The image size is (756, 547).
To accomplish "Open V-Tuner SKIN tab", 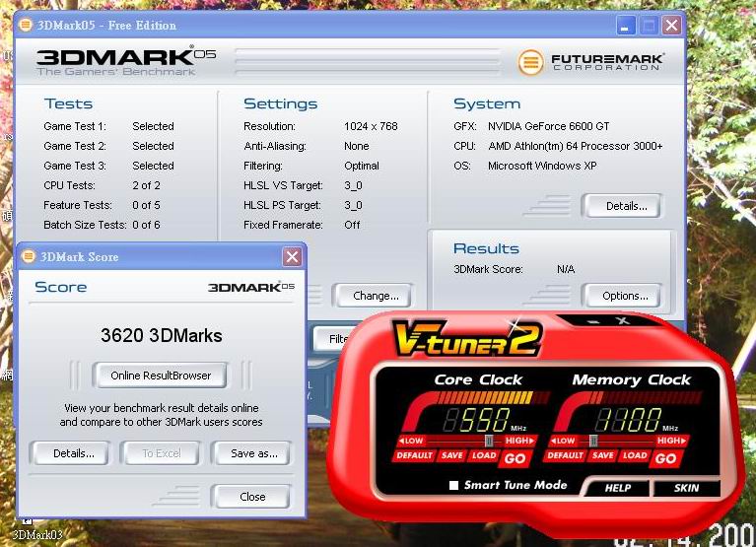I will tap(686, 488).
